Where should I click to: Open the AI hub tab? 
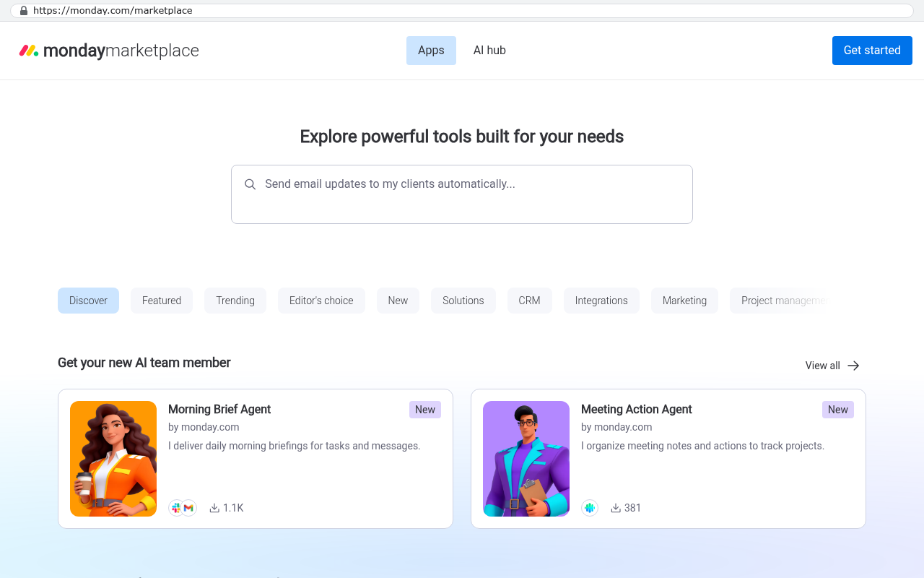[x=489, y=51]
